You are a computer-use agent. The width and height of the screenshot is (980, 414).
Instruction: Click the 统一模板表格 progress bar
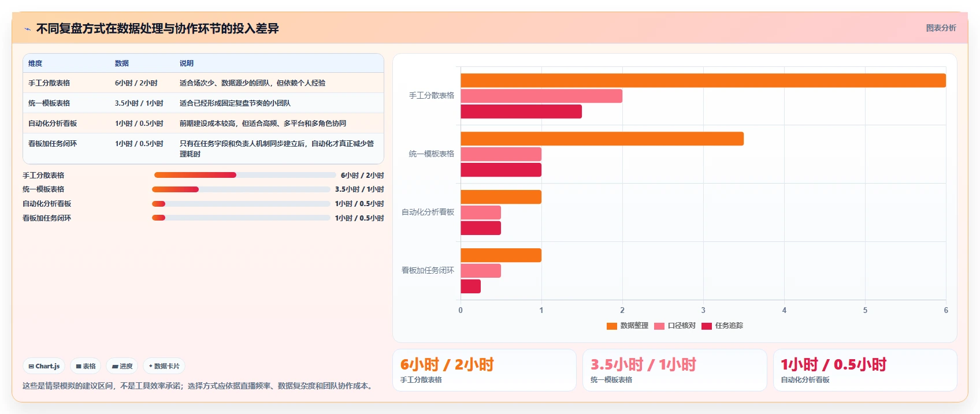pos(241,189)
